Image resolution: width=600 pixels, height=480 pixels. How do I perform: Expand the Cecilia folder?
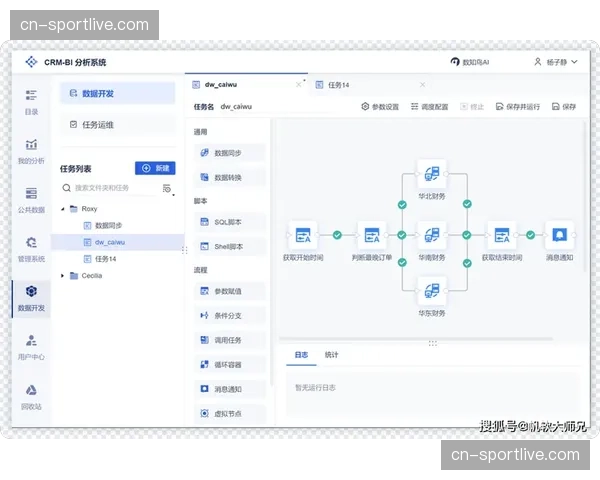[63, 275]
